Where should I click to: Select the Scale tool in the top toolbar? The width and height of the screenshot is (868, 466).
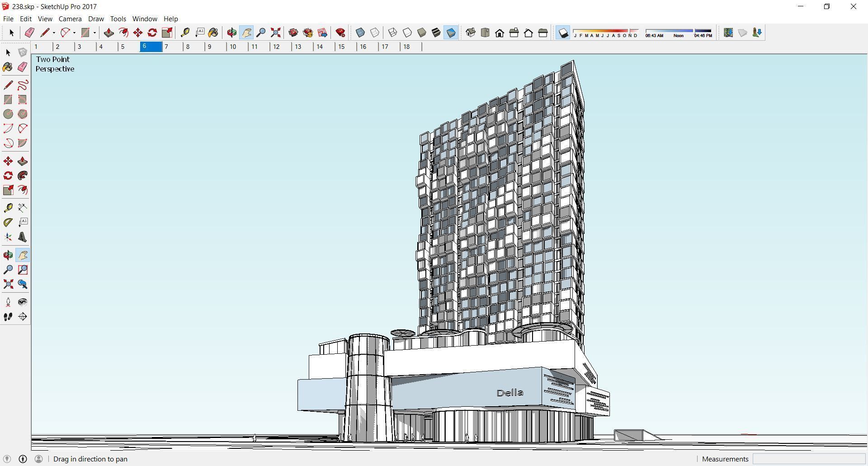[167, 33]
